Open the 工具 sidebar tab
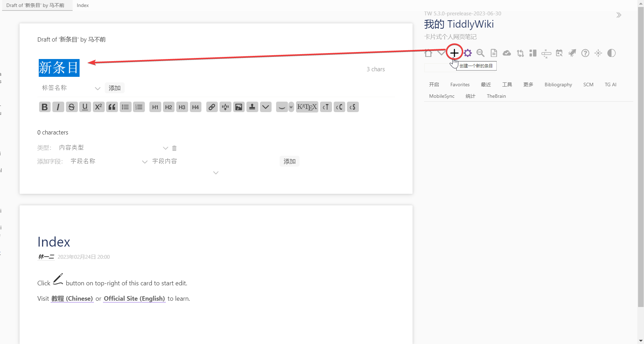Screen dimensions: 644x344 pyautogui.click(x=507, y=85)
